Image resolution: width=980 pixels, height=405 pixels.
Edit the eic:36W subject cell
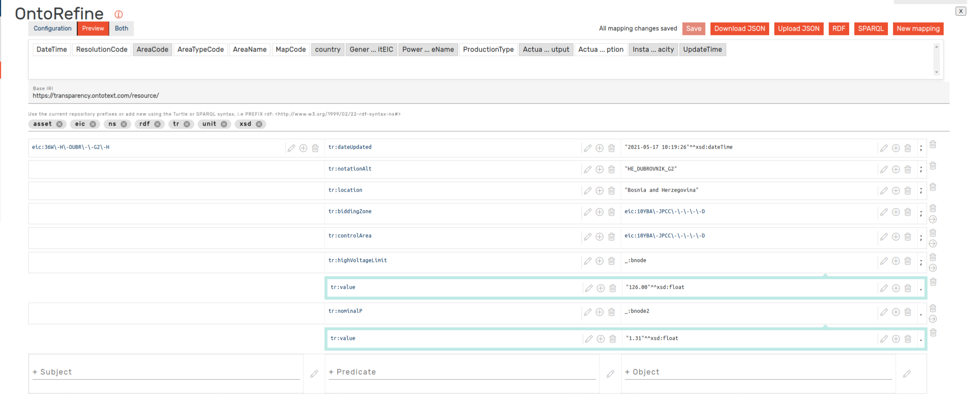tap(291, 148)
